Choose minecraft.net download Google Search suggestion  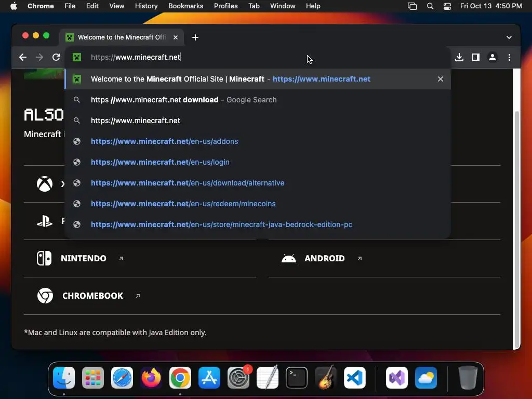pyautogui.click(x=258, y=100)
